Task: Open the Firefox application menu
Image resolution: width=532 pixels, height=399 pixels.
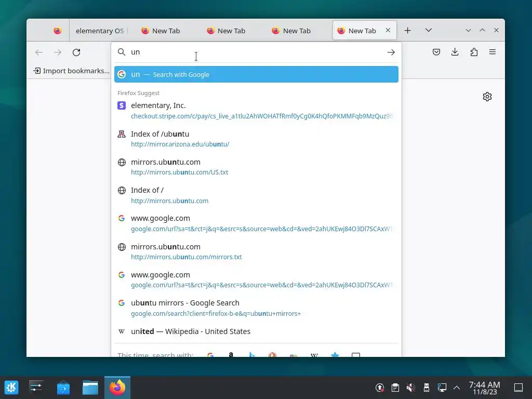Action: point(493,52)
